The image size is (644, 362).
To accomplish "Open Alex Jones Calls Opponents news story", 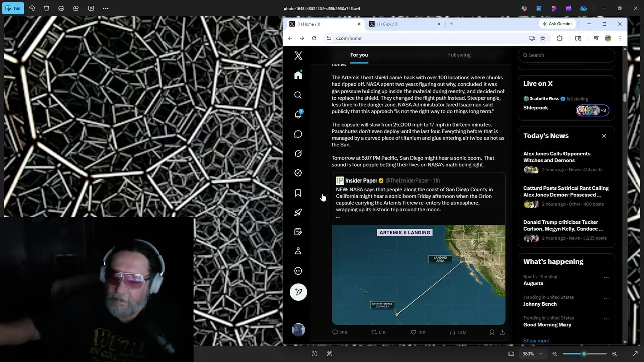I will coord(566,161).
